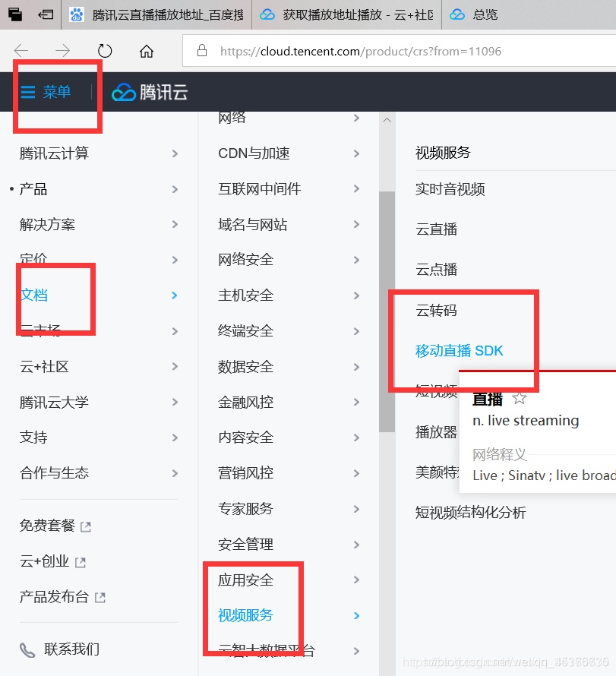
Task: Open 云转码 product link
Action: point(436,311)
